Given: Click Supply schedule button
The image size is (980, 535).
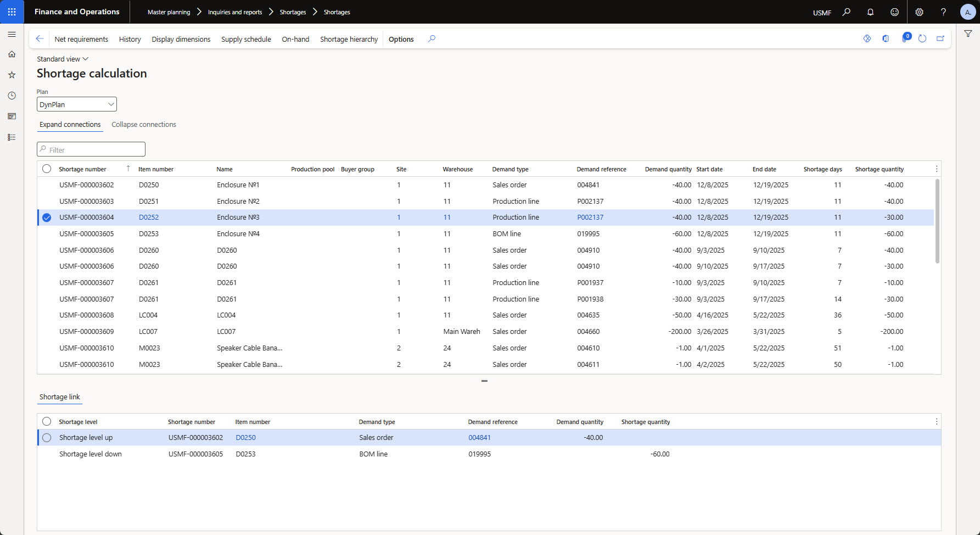Looking at the screenshot, I should (x=246, y=39).
